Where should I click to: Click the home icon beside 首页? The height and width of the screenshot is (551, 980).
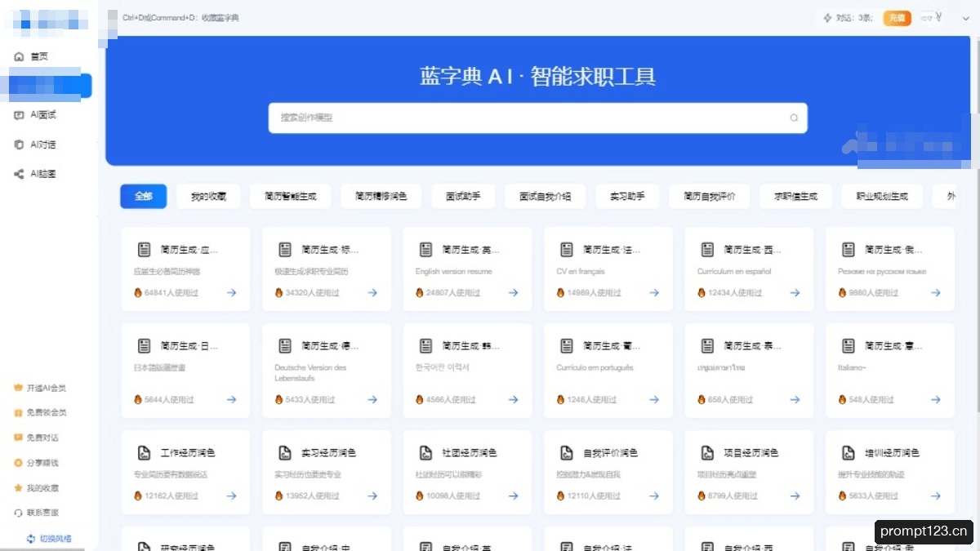pyautogui.click(x=19, y=56)
